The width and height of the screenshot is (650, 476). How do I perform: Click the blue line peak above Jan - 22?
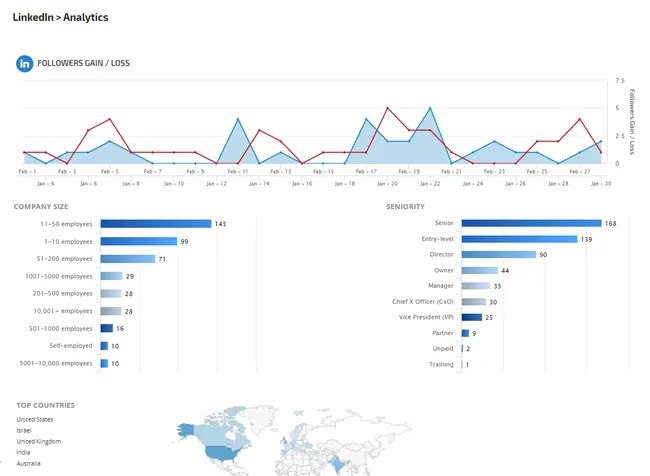click(430, 108)
